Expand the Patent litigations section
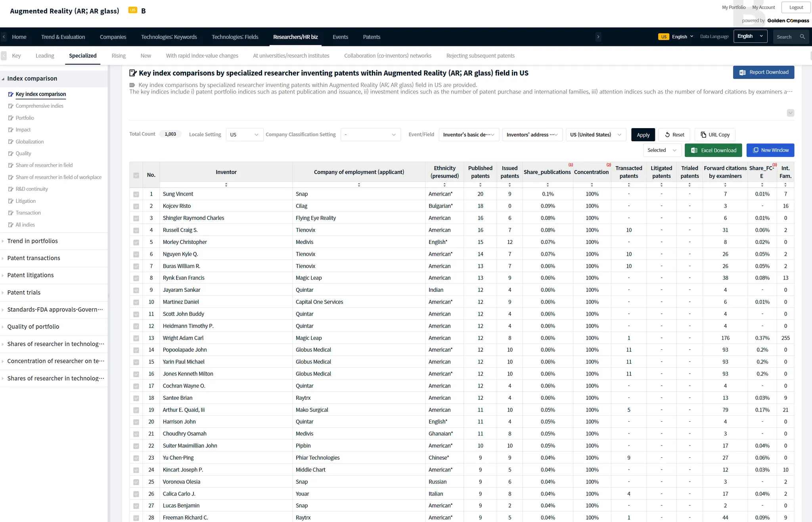Screen dimensions: 812x522 [31, 275]
